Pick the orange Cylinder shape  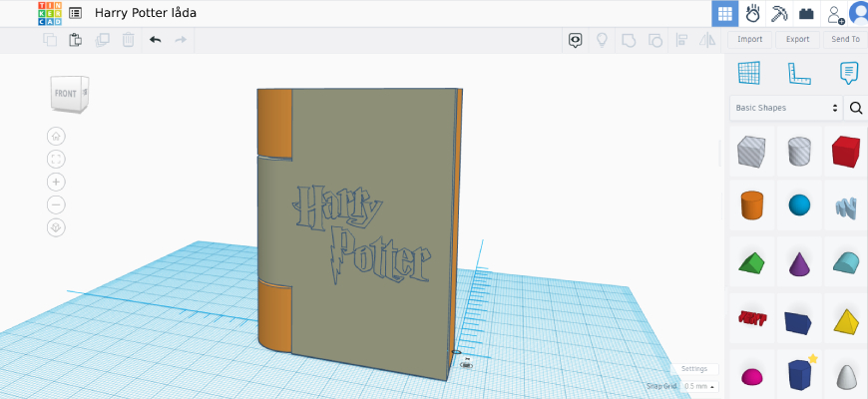tap(751, 205)
